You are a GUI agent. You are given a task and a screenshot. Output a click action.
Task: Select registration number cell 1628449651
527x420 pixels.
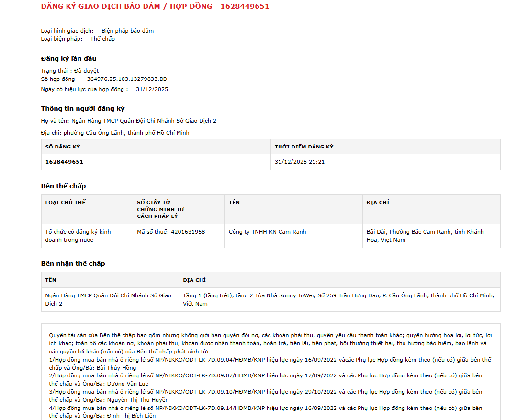(x=156, y=162)
